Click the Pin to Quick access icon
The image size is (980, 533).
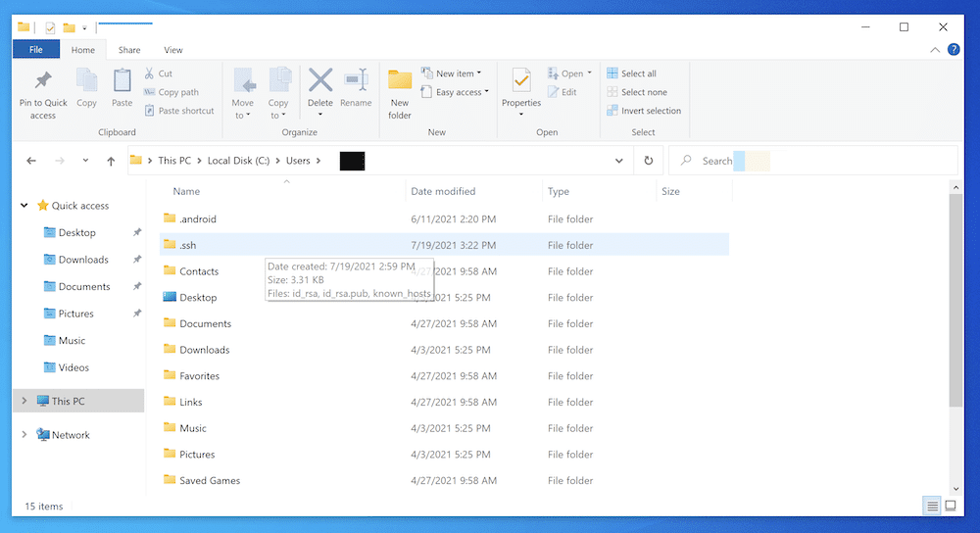click(43, 81)
